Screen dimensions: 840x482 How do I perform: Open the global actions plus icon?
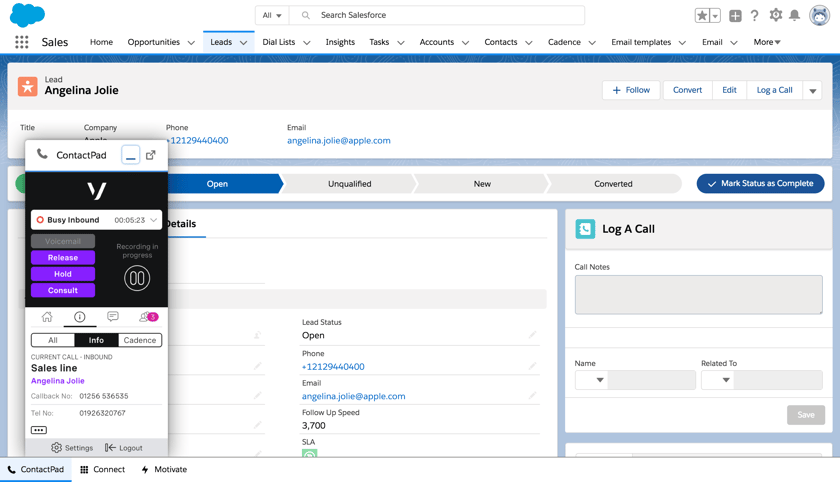pyautogui.click(x=736, y=16)
